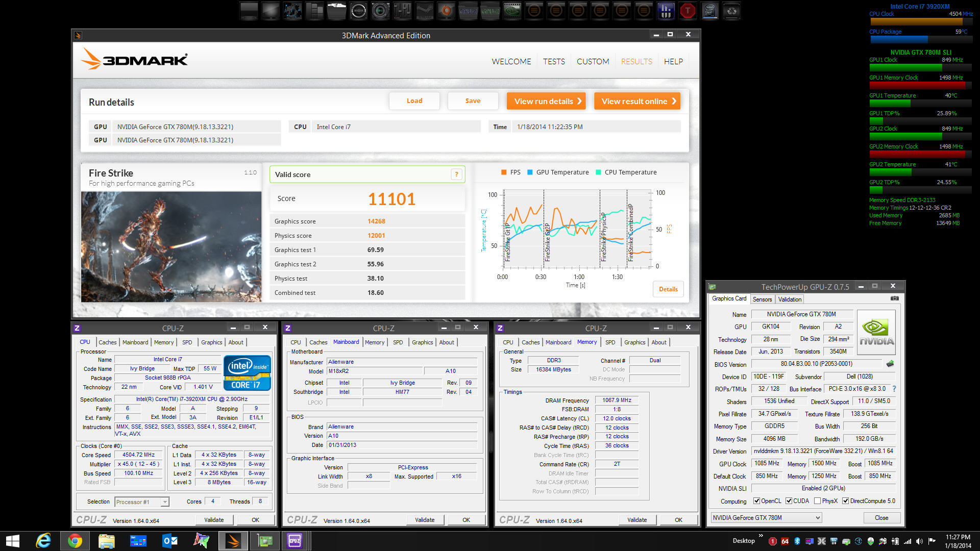This screenshot has width=980, height=551.
Task: Click the audio mixer sliders dock icon
Action: (402, 11)
